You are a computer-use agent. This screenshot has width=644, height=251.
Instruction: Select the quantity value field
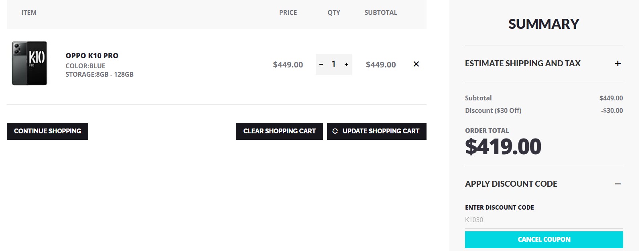pos(333,64)
